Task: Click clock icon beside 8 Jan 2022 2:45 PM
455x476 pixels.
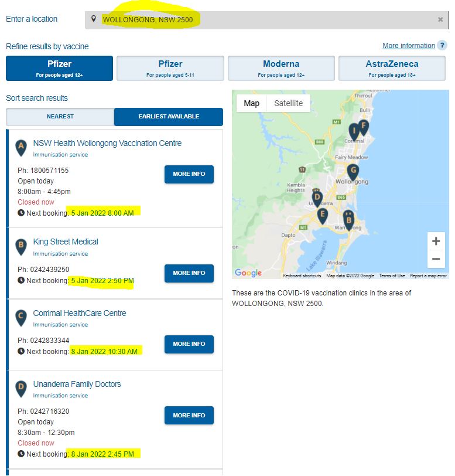Action: point(21,454)
